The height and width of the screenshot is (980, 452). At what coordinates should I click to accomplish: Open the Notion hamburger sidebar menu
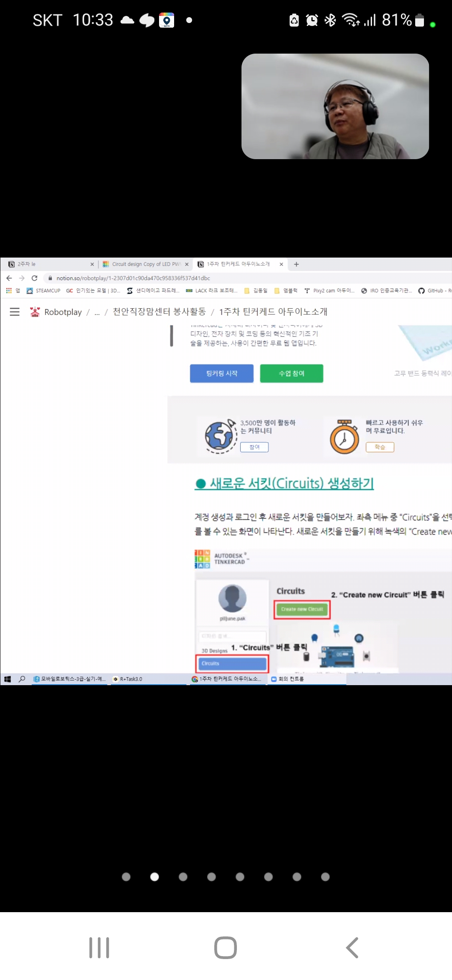[15, 312]
